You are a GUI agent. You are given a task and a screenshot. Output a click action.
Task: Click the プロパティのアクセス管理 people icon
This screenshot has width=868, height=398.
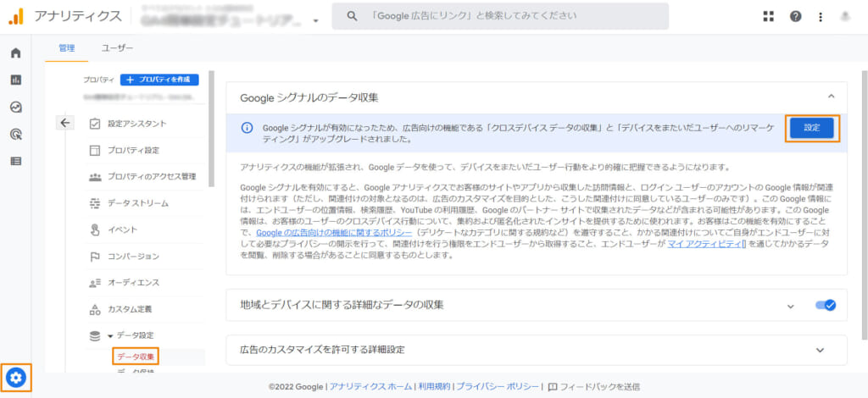[95, 177]
